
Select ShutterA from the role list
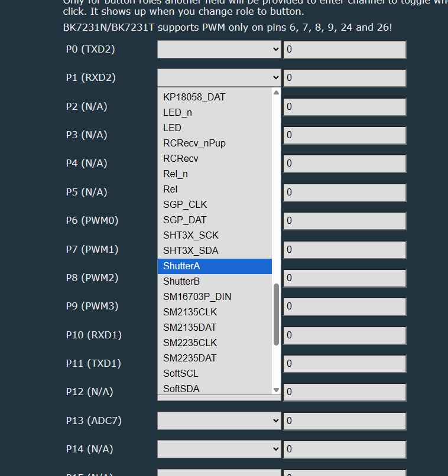coord(214,266)
